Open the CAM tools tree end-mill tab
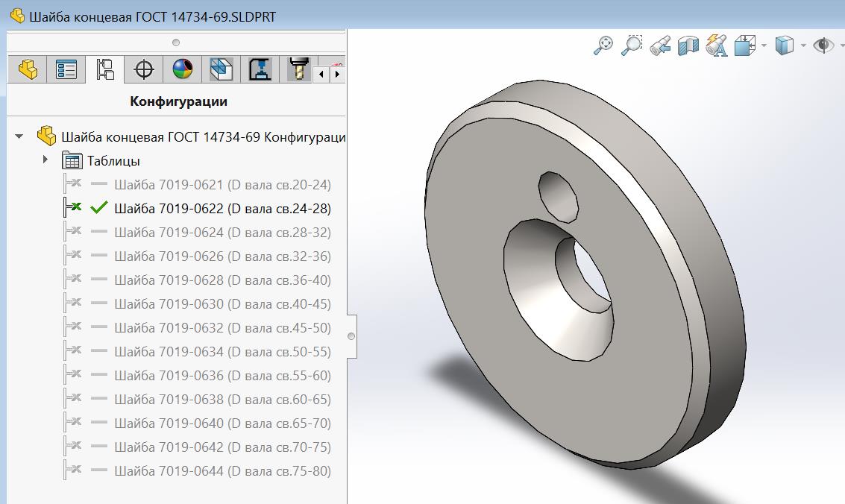845x504 pixels. click(298, 69)
